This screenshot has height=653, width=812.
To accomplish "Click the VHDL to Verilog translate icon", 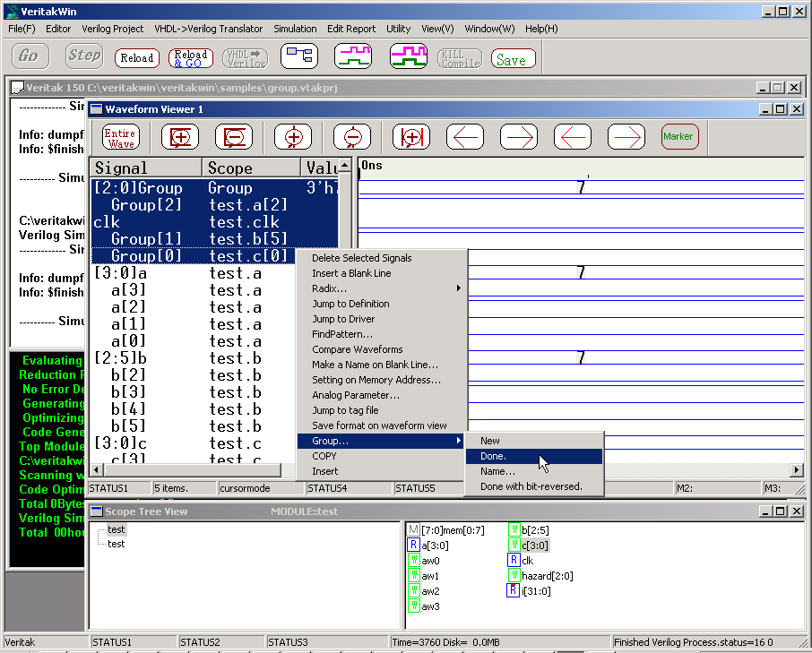I will click(246, 58).
